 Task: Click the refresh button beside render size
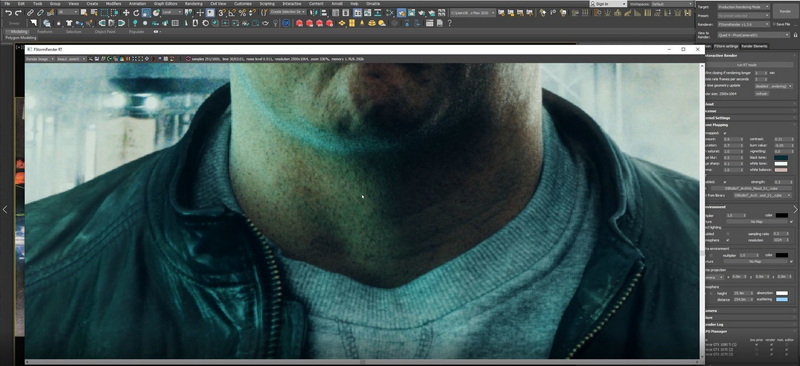(x=761, y=94)
